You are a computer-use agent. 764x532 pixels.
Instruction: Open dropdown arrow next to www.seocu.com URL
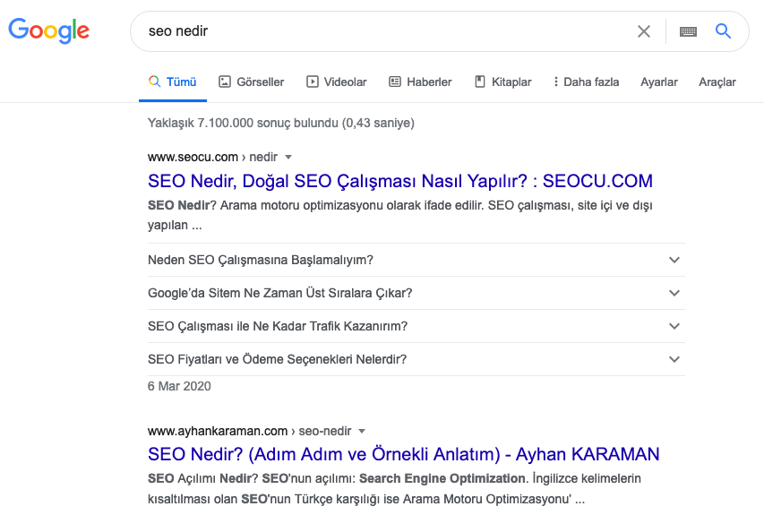click(288, 158)
